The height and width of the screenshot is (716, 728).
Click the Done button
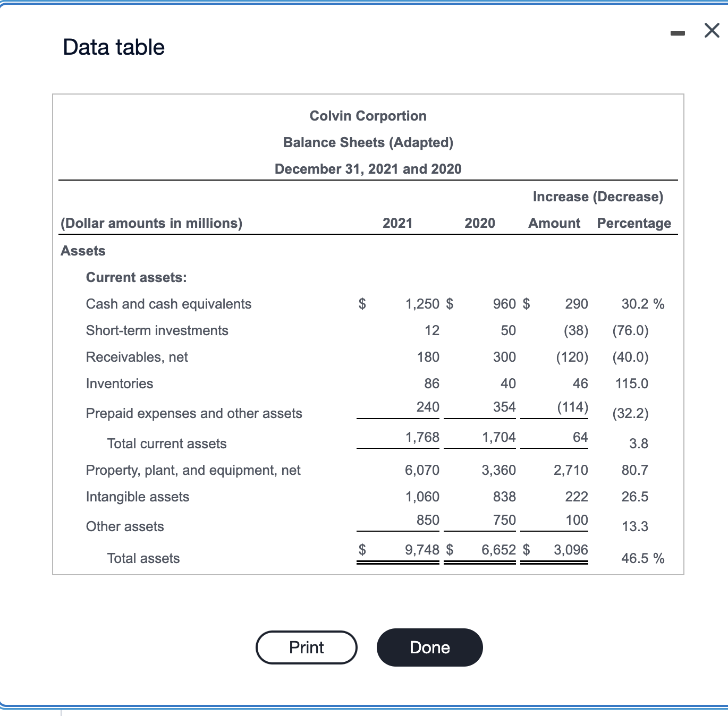point(429,647)
